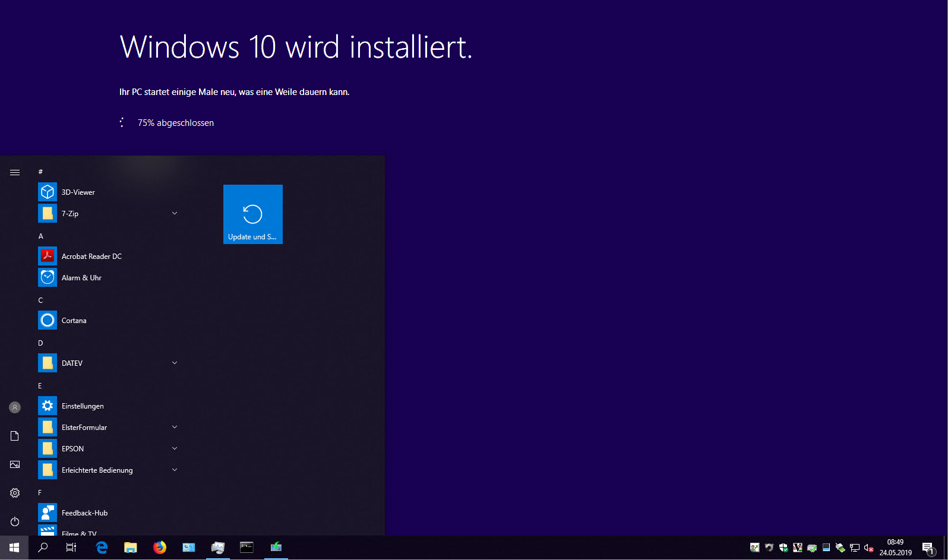Expand the 7-Zip folder
The height and width of the screenshot is (560, 948).
tap(174, 214)
